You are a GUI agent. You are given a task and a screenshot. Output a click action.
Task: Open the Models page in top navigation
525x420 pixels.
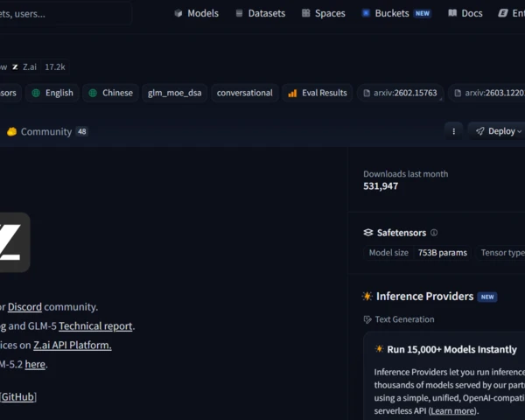coord(197,13)
